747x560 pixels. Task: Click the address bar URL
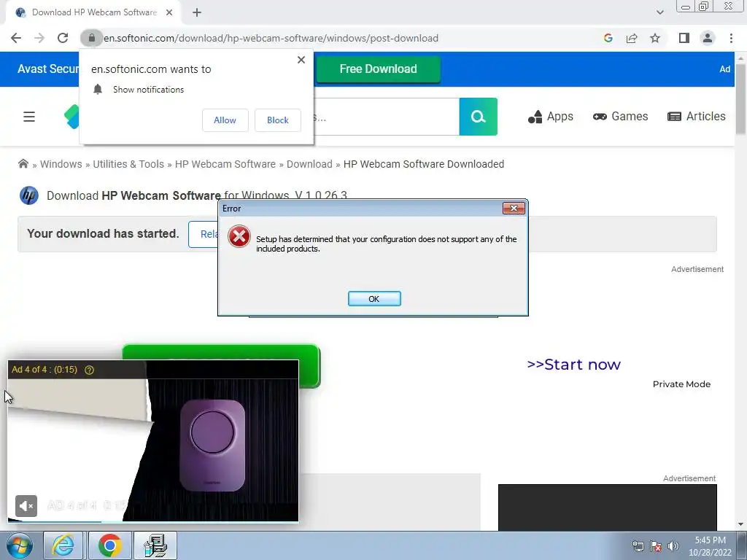[271, 38]
